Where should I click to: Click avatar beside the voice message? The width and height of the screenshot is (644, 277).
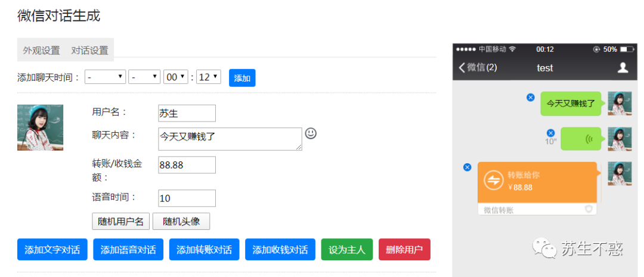point(620,139)
